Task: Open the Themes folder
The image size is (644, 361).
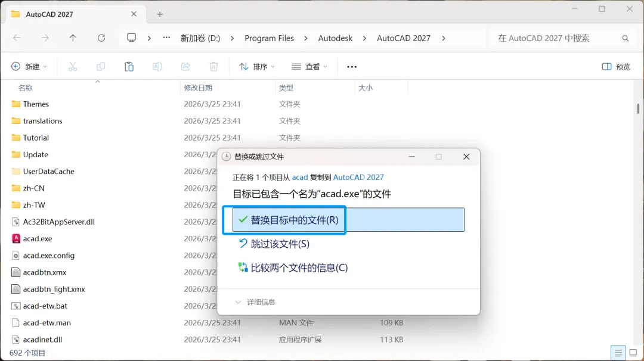Action: point(30,104)
